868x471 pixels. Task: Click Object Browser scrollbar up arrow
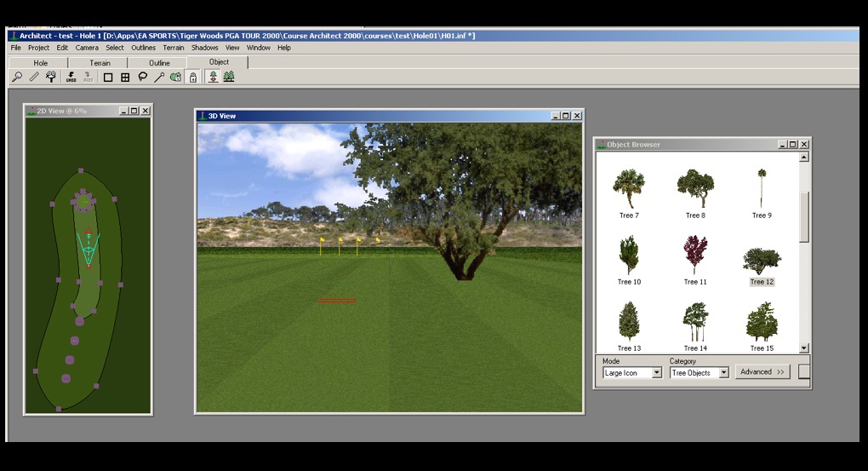click(x=804, y=158)
